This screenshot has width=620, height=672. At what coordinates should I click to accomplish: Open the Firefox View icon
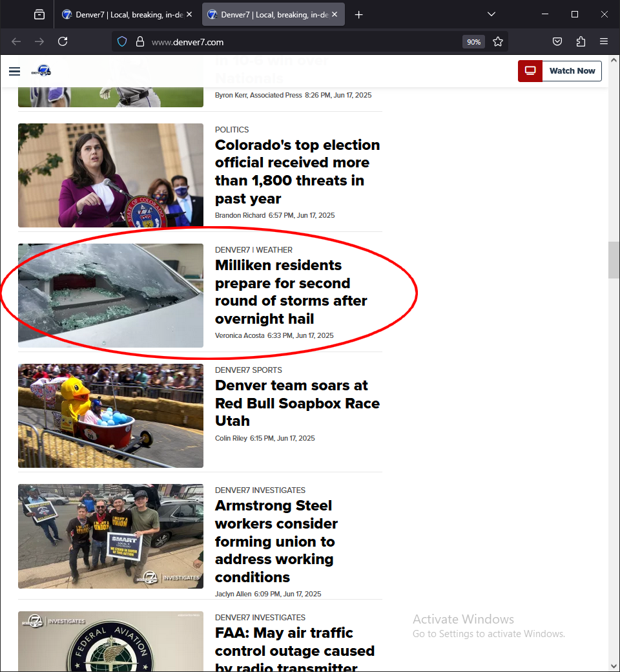[x=39, y=15]
